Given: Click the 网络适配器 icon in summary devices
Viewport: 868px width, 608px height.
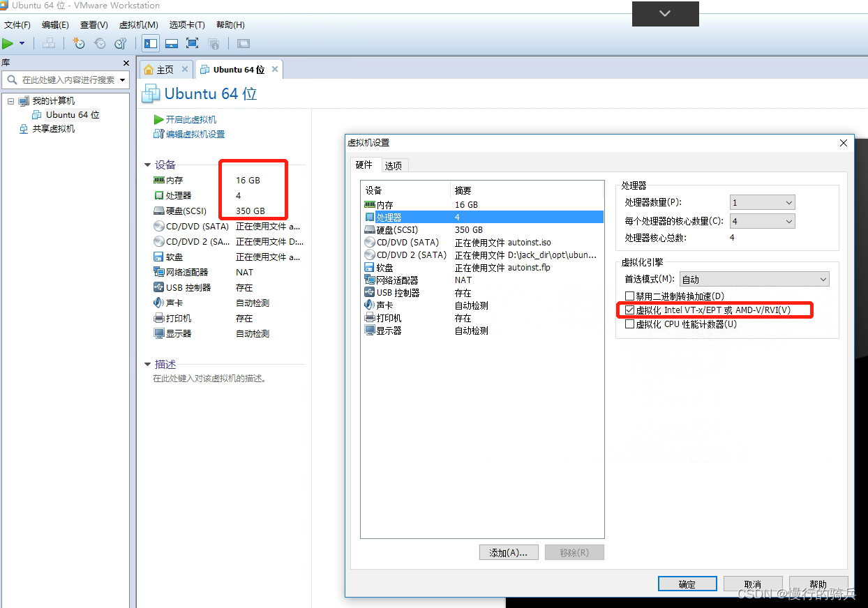Looking at the screenshot, I should (159, 273).
